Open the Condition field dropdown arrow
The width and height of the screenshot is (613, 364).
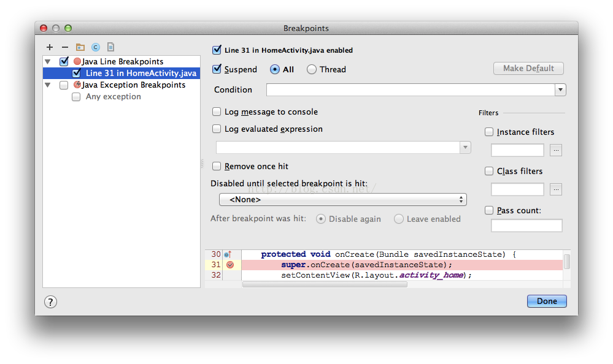tap(560, 90)
